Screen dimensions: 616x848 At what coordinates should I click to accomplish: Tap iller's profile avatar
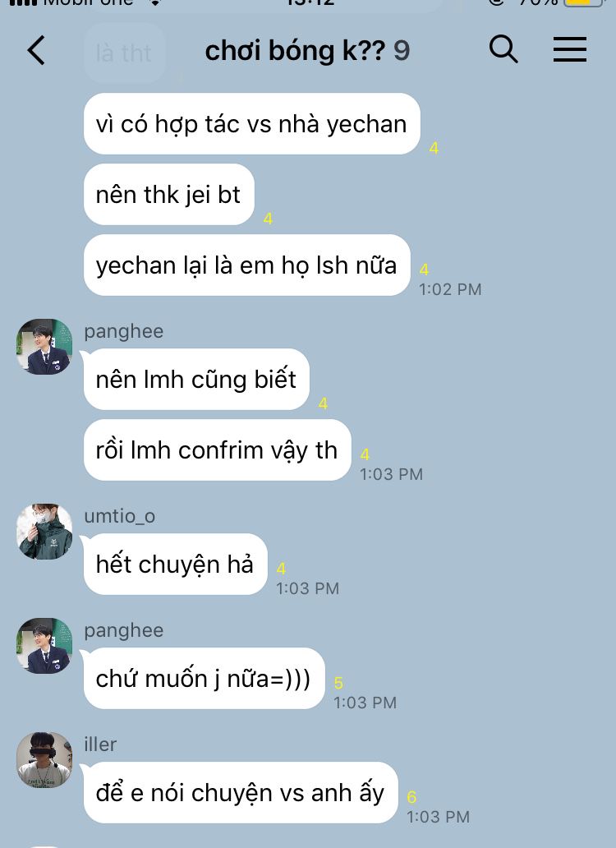pos(44,760)
